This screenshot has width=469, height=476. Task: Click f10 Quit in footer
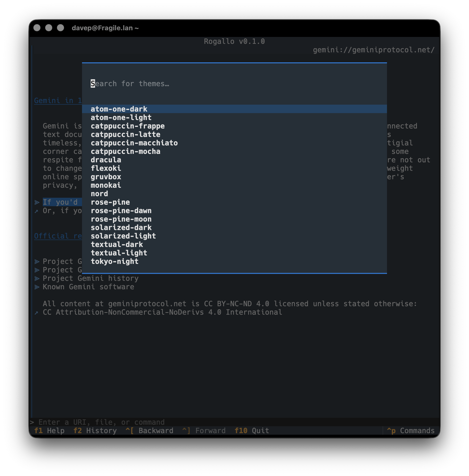point(252,431)
